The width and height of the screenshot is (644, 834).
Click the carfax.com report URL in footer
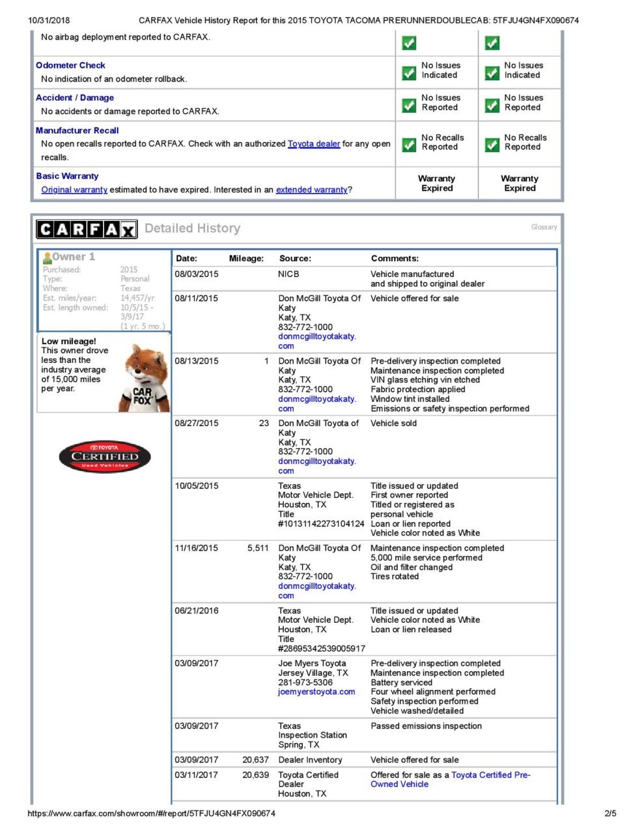coord(151,814)
